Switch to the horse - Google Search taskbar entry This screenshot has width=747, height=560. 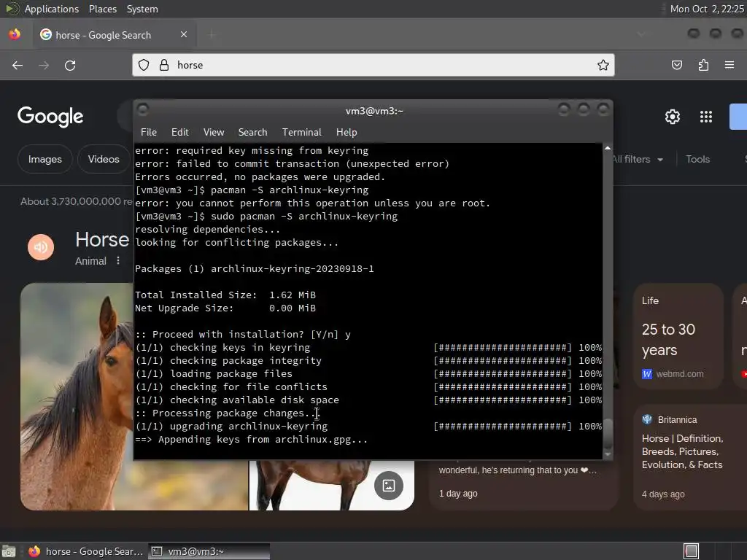[x=86, y=551]
